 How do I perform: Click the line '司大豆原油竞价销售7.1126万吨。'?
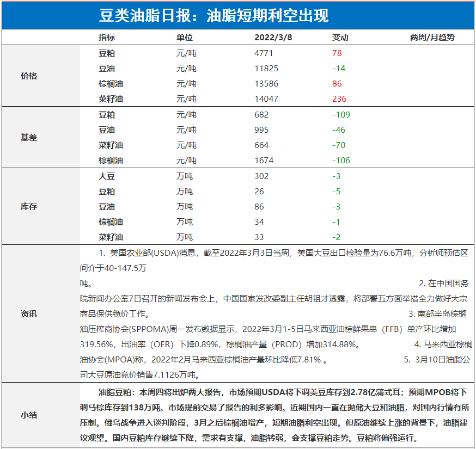click(140, 375)
